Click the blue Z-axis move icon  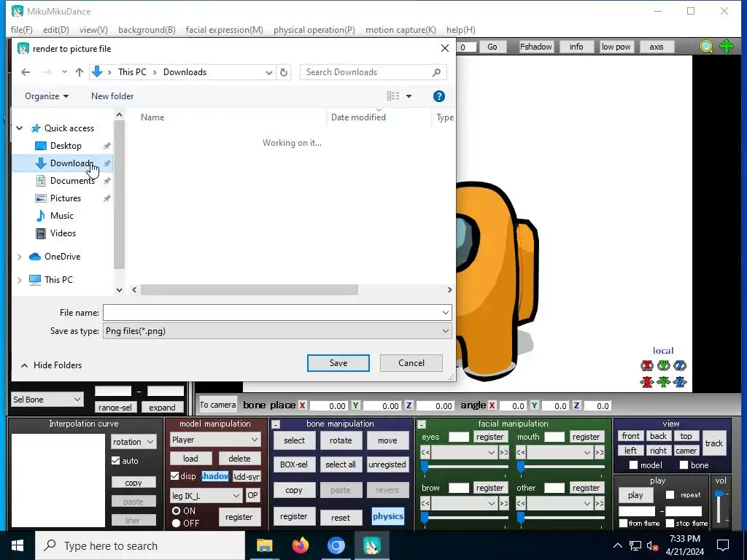680,381
